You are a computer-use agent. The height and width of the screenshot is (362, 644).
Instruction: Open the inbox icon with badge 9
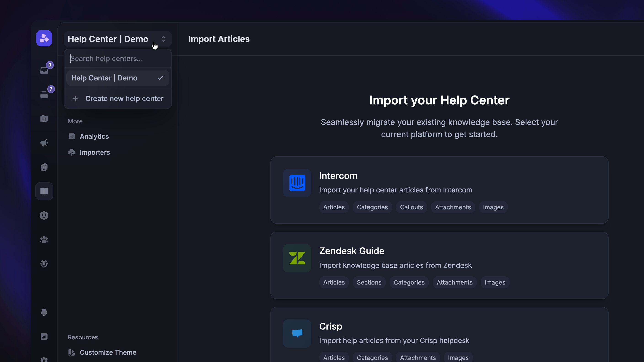click(x=44, y=70)
